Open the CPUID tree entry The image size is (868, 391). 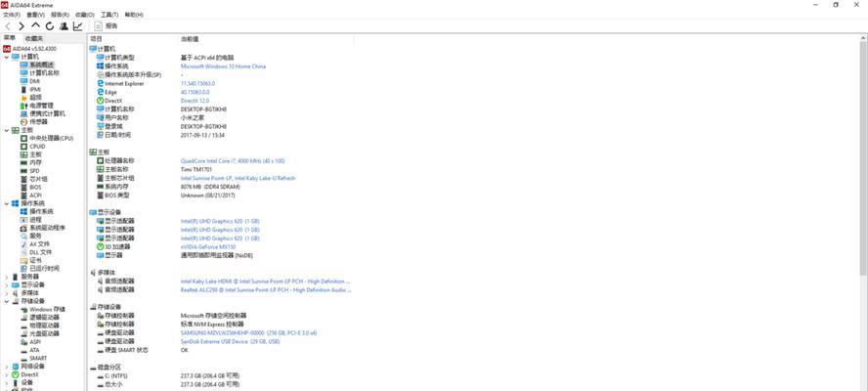(x=37, y=147)
